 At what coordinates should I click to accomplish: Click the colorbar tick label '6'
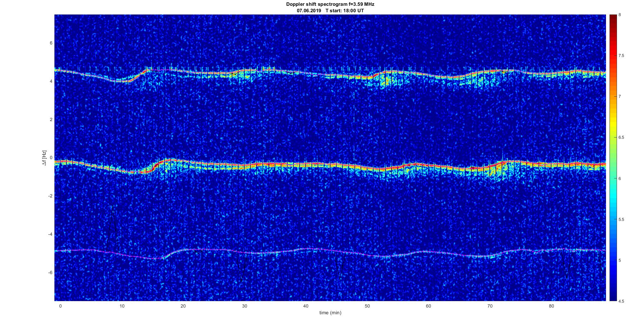coord(620,178)
